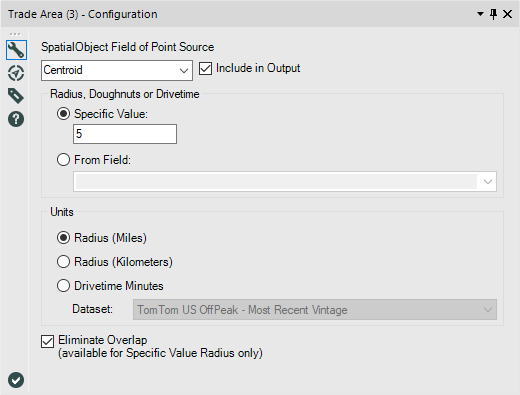Click 'Radius, Doughnuts or Drivetime' group label

[125, 94]
